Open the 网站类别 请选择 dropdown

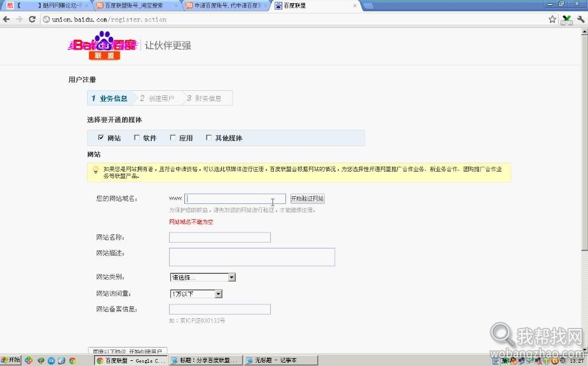coord(203,278)
